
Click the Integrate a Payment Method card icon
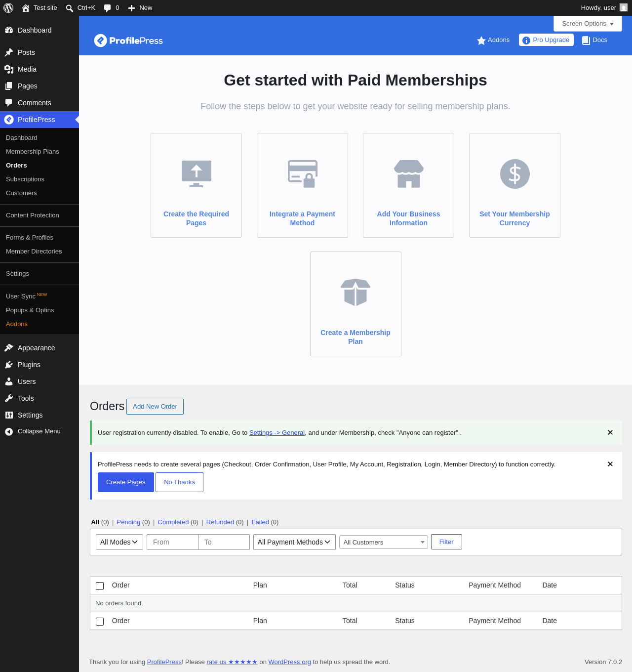point(303,174)
